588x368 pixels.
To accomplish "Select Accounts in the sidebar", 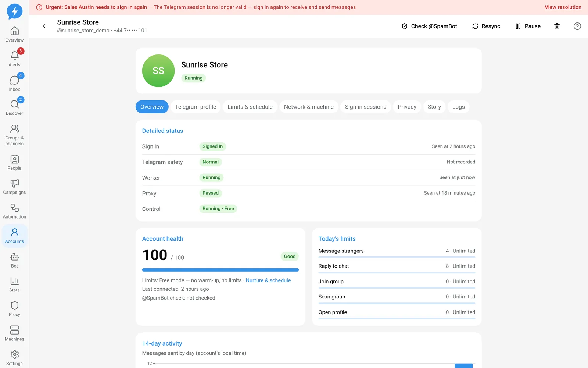I will pos(14,236).
